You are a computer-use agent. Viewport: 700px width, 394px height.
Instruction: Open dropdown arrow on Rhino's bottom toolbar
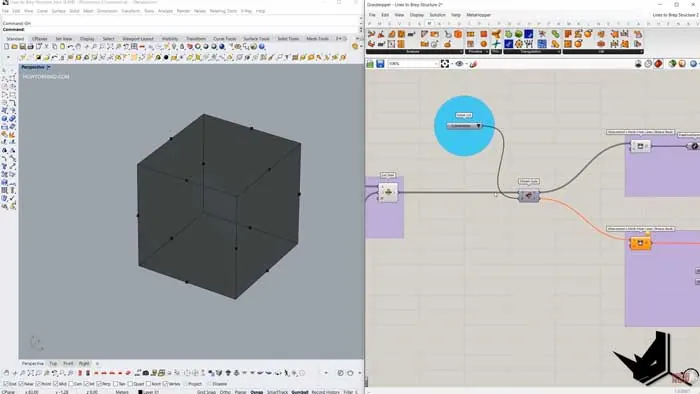[326, 373]
